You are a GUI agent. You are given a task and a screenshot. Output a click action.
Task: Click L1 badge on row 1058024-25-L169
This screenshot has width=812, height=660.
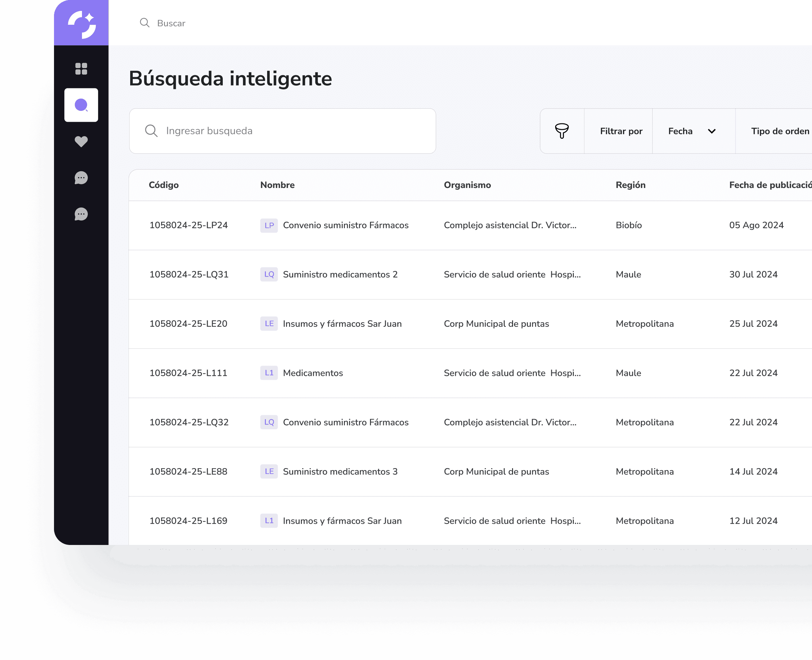[x=269, y=521]
